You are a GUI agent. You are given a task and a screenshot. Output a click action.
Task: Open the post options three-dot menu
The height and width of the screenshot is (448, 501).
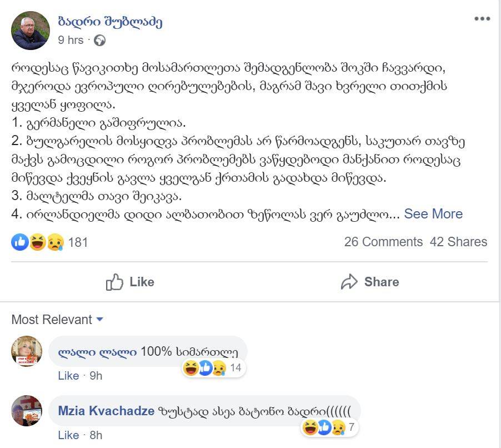click(482, 19)
